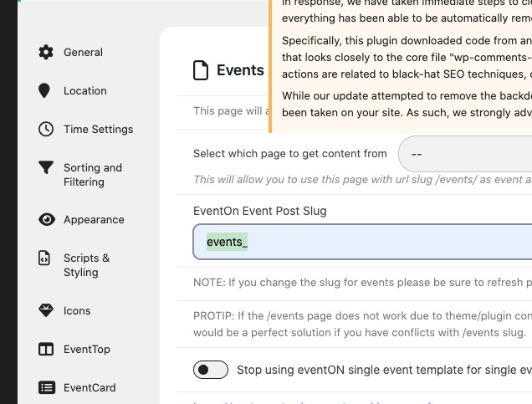Click the General gear icon
The image size is (532, 404).
(46, 52)
